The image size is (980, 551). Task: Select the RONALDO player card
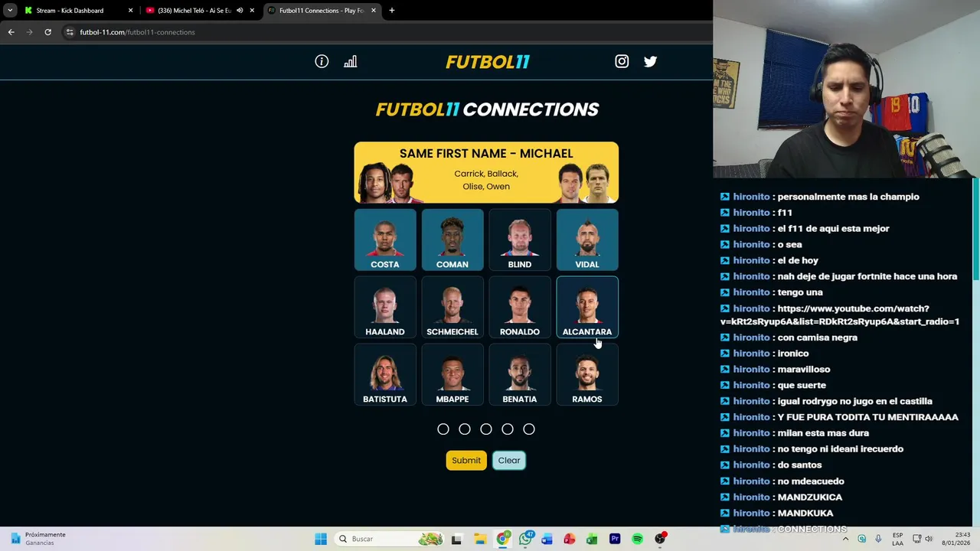520,307
